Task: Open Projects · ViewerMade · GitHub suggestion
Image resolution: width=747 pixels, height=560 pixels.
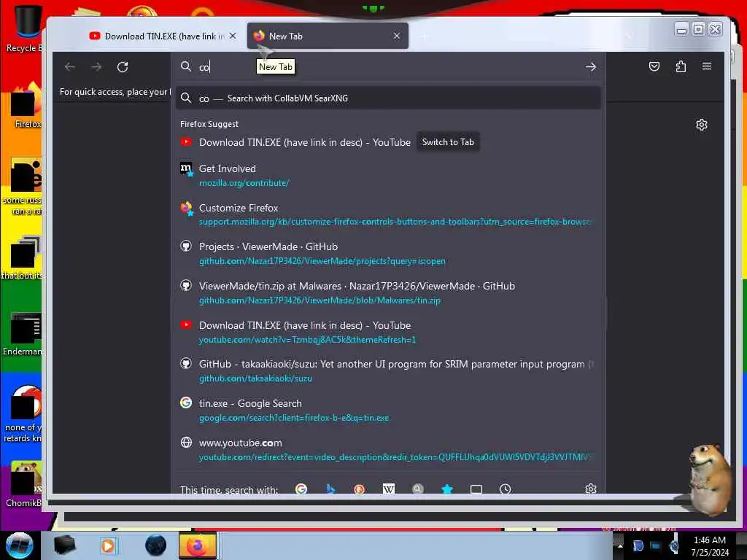Action: click(388, 253)
